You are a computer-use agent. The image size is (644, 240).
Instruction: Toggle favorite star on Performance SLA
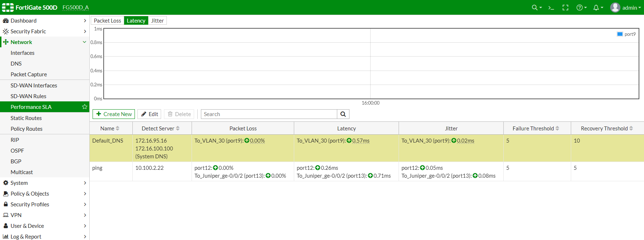(85, 107)
